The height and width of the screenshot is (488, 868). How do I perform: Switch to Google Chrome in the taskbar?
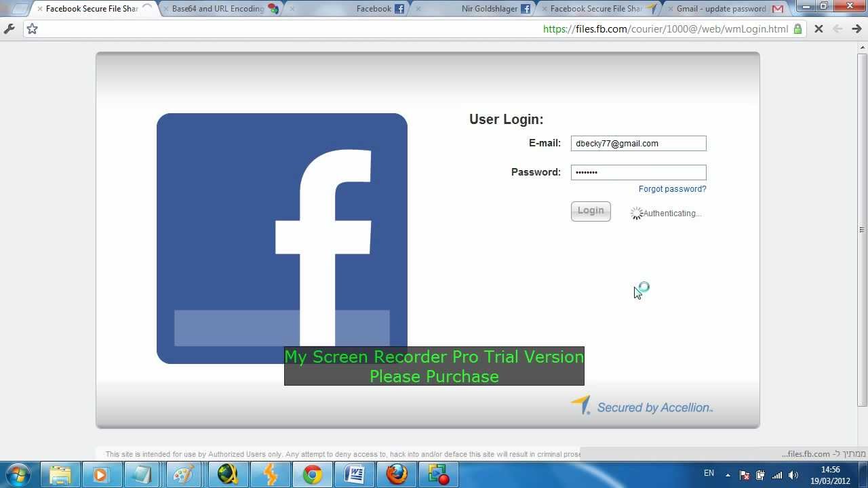(312, 474)
